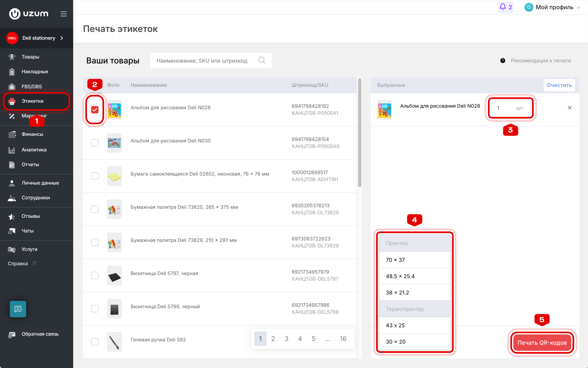This screenshot has width=588, height=368.
Task: Focus the product search field
Action: [211, 61]
